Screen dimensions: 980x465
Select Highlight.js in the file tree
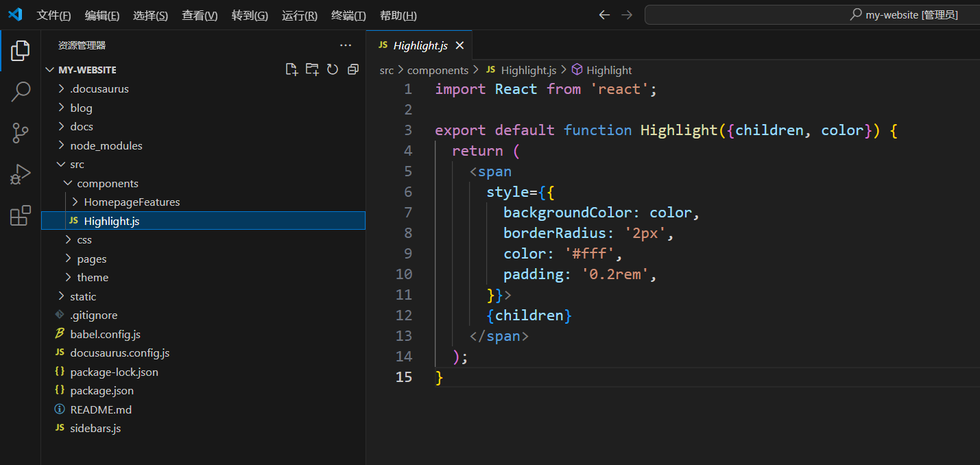click(203, 221)
